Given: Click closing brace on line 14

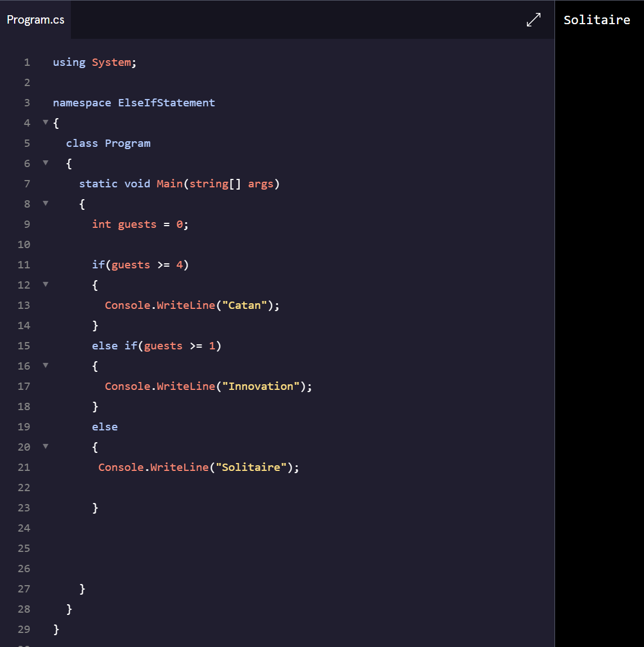Looking at the screenshot, I should point(95,326).
